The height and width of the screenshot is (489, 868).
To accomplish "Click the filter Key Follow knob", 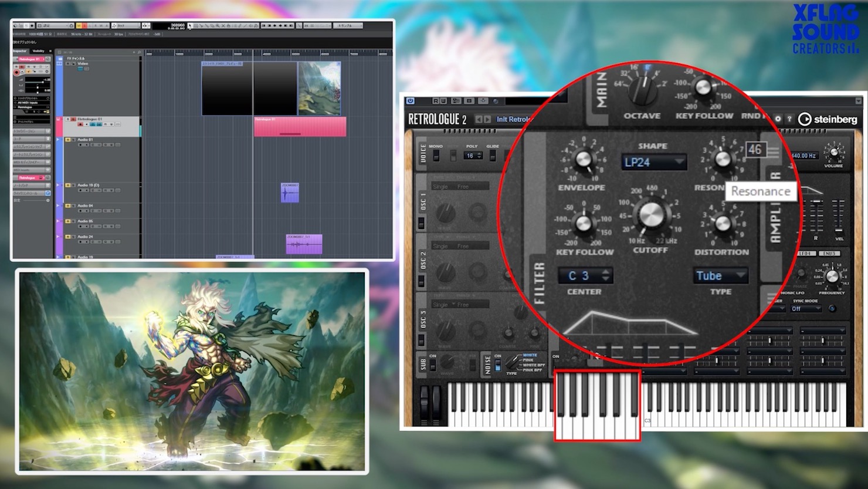I will pos(583,223).
